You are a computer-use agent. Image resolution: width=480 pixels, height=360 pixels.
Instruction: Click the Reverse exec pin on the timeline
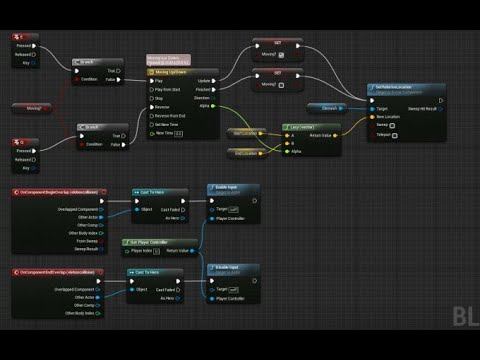coord(152,107)
